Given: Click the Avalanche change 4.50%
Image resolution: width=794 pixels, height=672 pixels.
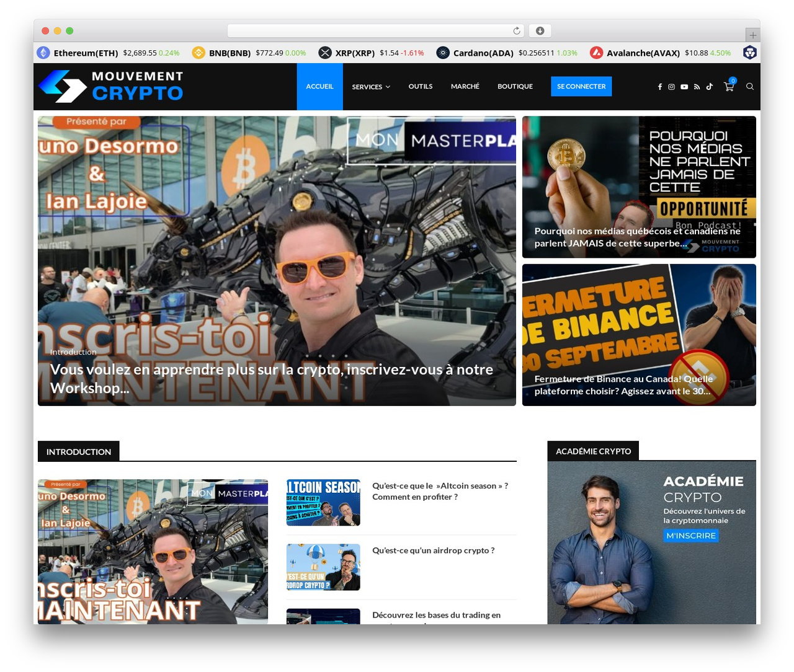Looking at the screenshot, I should click(720, 53).
